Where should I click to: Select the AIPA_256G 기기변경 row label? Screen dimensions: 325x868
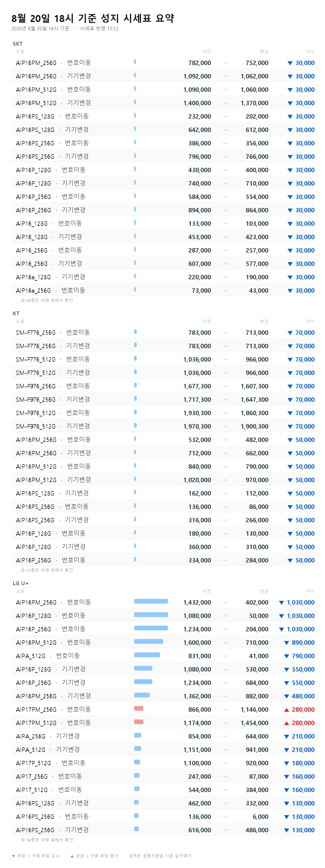pyautogui.click(x=48, y=736)
